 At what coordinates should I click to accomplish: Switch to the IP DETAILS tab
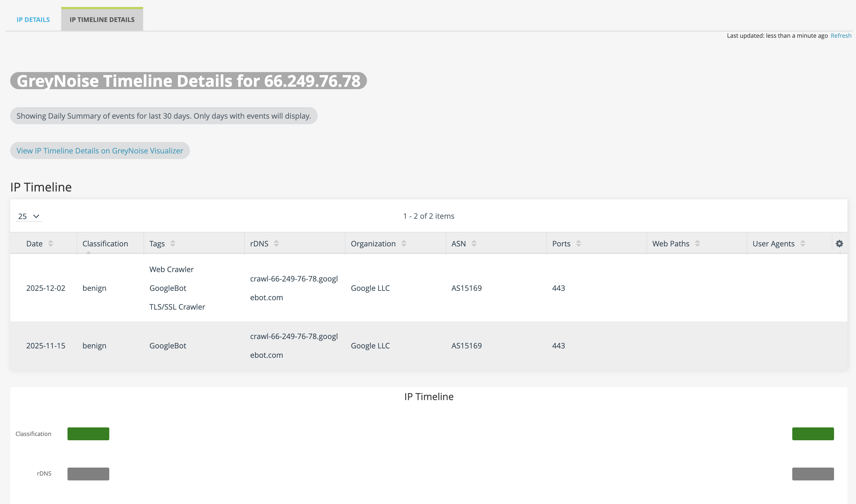pyautogui.click(x=33, y=20)
